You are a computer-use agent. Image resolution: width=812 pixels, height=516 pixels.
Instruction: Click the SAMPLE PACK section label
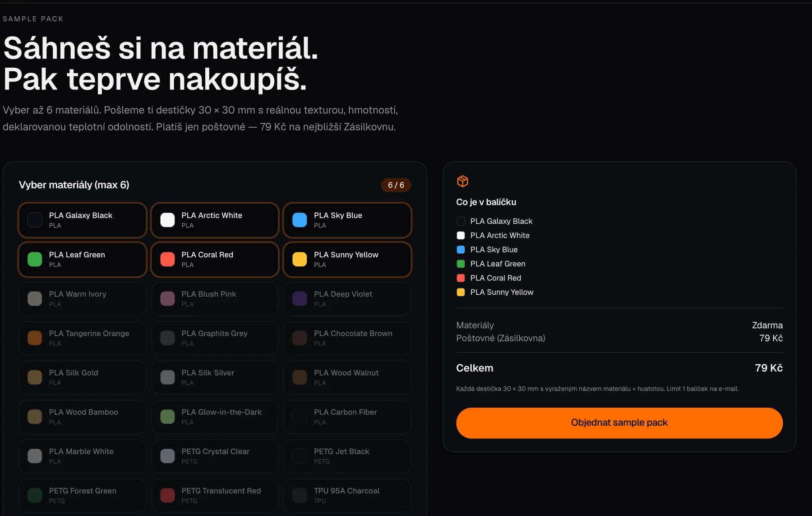pos(33,19)
